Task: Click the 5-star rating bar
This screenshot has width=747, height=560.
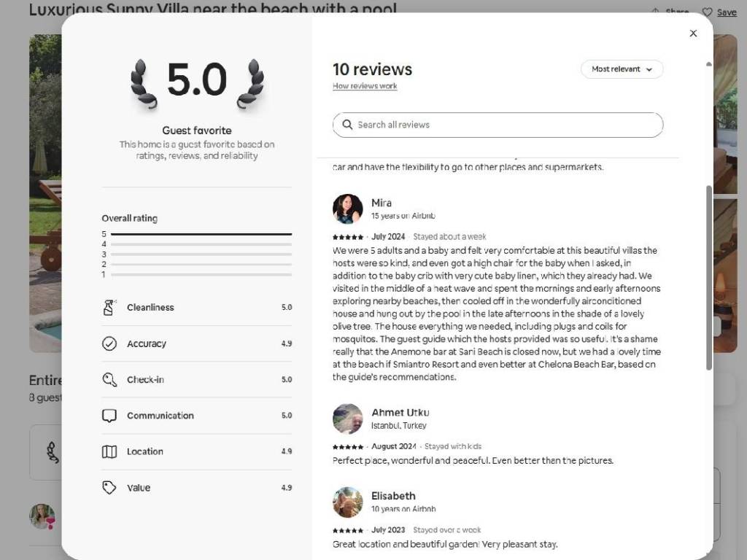Action: click(201, 234)
